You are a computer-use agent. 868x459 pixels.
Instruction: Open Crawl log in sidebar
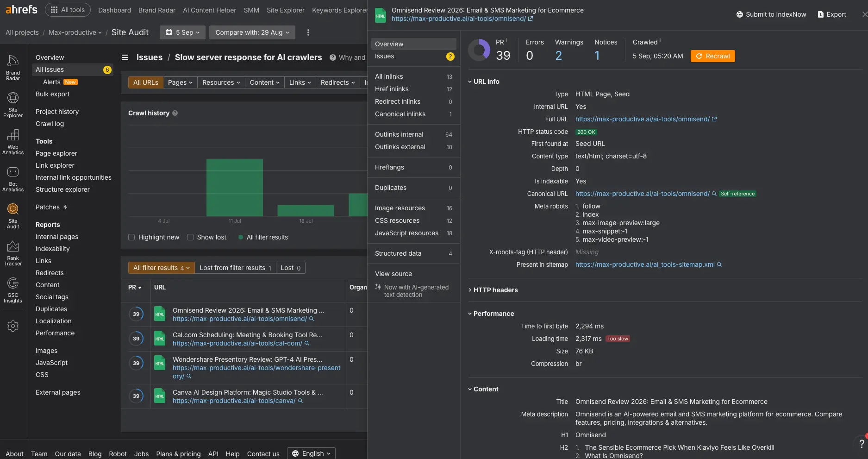click(x=50, y=124)
